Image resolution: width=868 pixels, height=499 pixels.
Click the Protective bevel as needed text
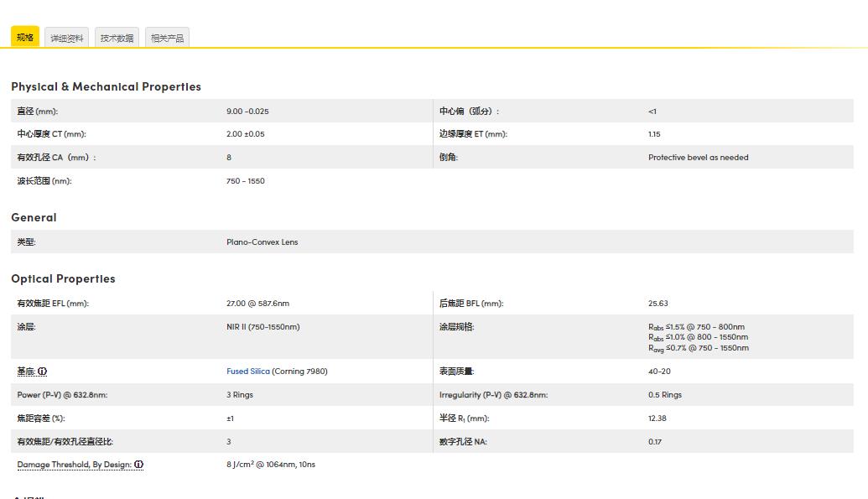(x=698, y=158)
